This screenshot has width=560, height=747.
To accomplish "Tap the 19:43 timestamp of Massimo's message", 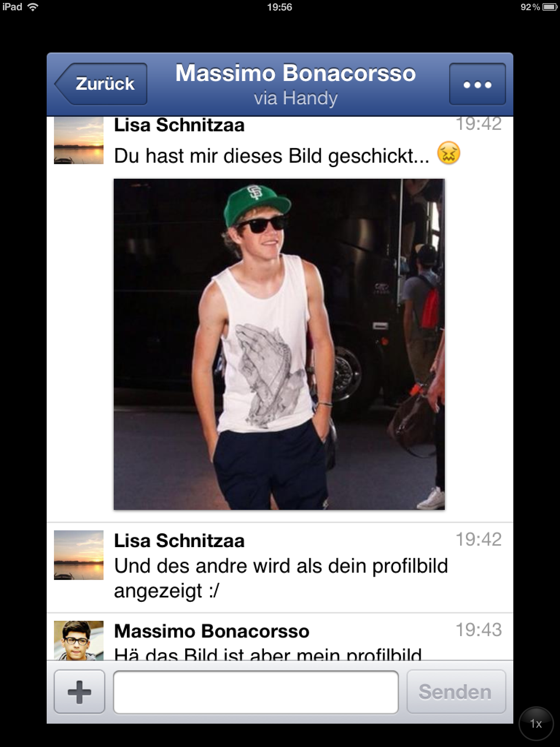I will coord(479,630).
